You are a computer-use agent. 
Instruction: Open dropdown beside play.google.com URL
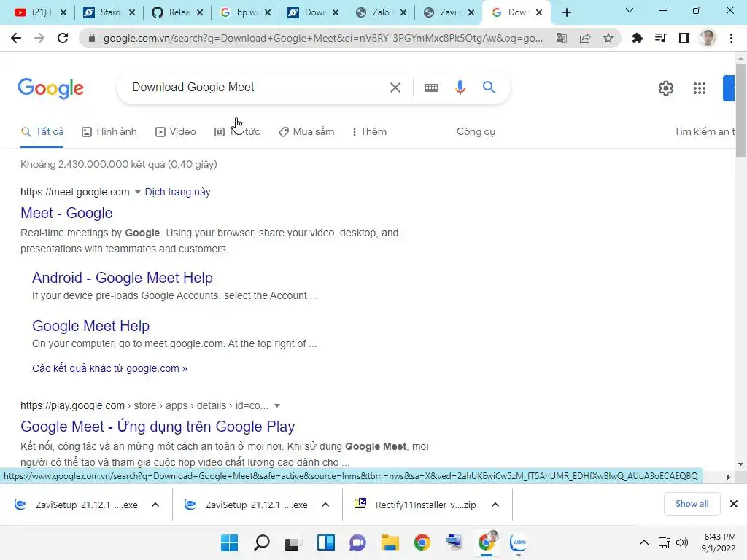(x=277, y=405)
